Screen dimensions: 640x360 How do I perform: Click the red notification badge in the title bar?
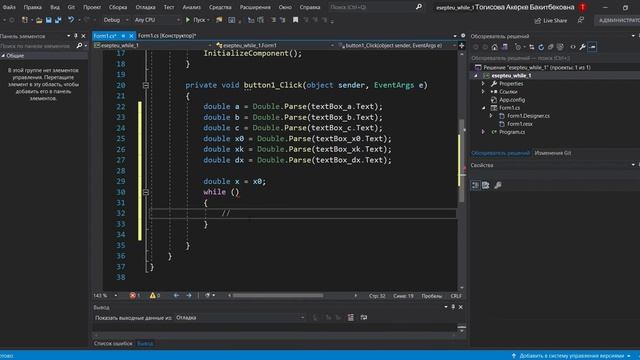tap(582, 7)
